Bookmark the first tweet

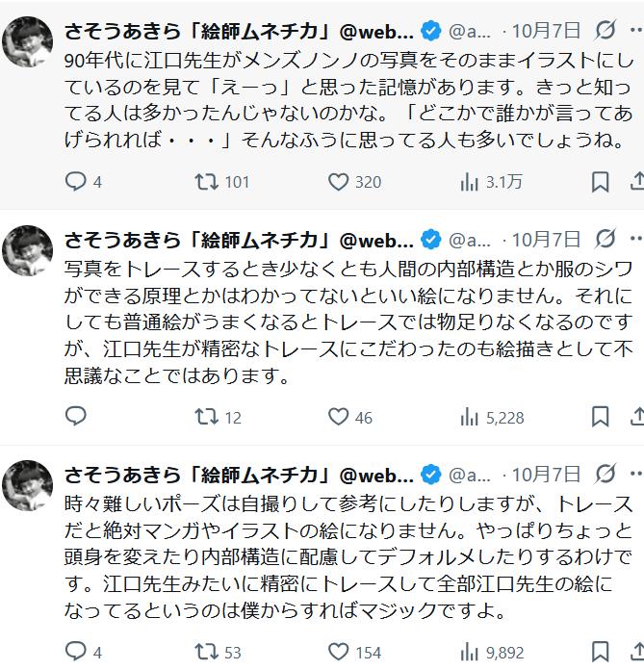coord(600,181)
